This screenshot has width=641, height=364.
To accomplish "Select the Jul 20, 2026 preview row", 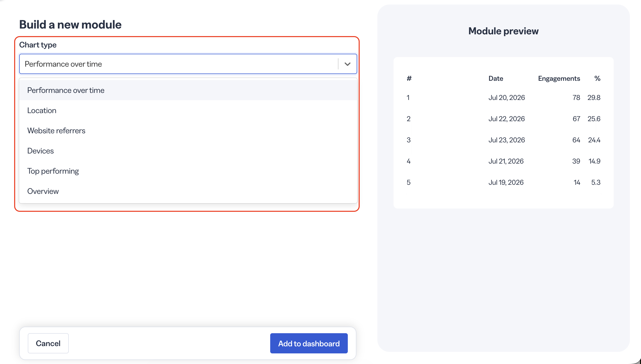I will click(503, 97).
